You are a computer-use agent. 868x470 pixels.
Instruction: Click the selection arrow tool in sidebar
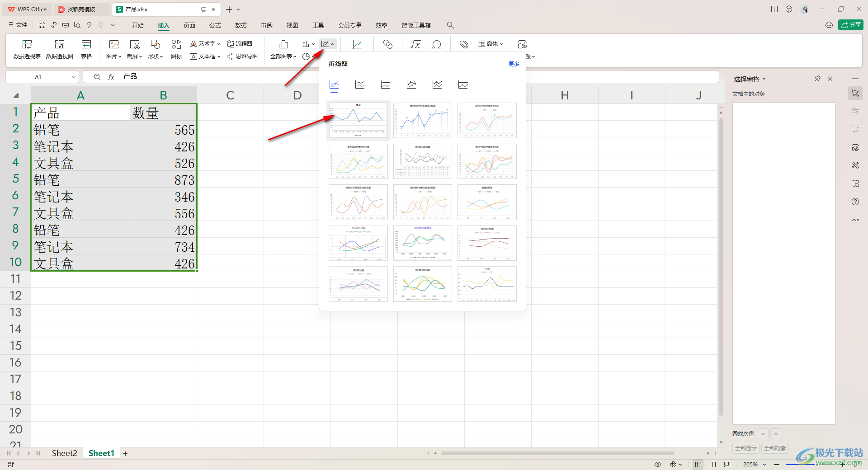click(855, 93)
